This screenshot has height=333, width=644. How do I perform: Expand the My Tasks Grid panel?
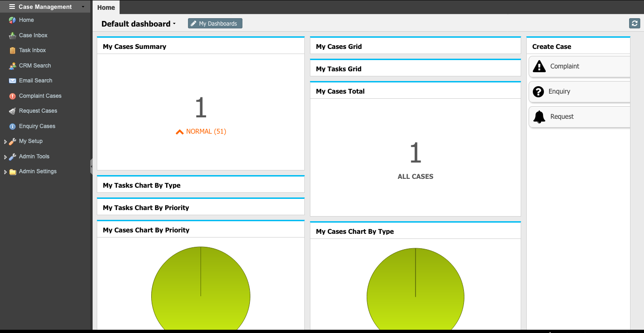pyautogui.click(x=416, y=68)
